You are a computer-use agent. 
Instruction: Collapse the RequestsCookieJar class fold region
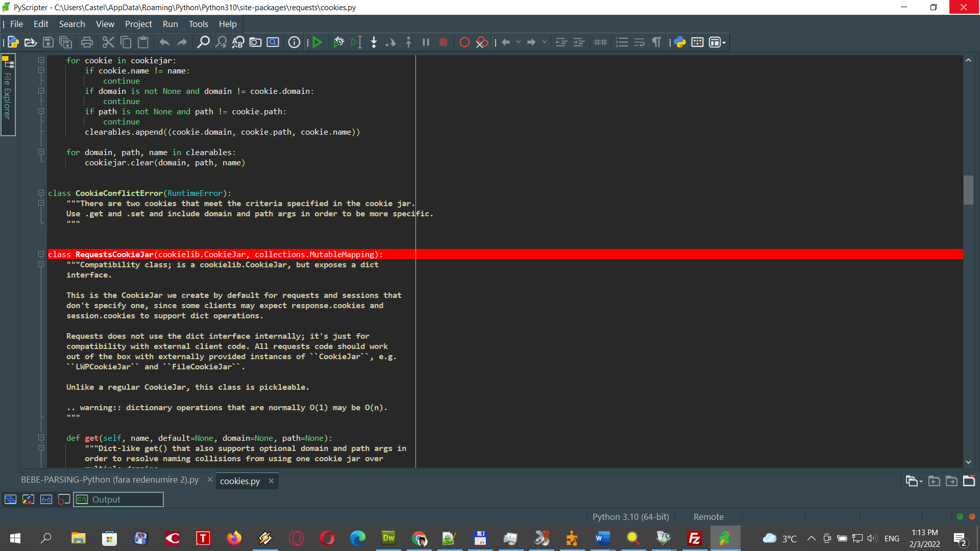(x=41, y=254)
